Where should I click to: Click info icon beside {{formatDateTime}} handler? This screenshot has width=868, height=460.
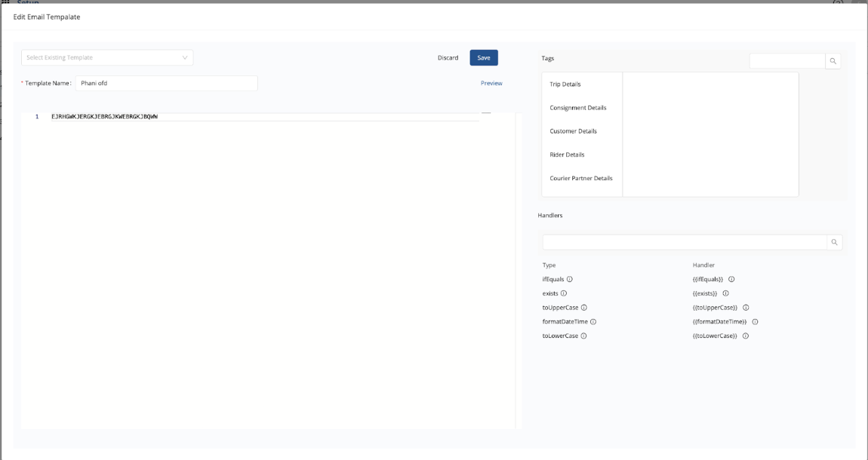[x=755, y=322]
